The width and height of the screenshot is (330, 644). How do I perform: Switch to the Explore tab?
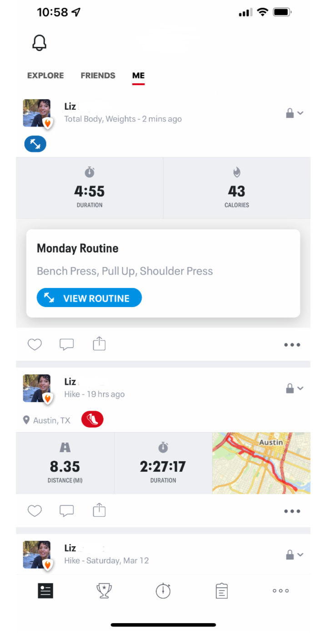[x=45, y=75]
